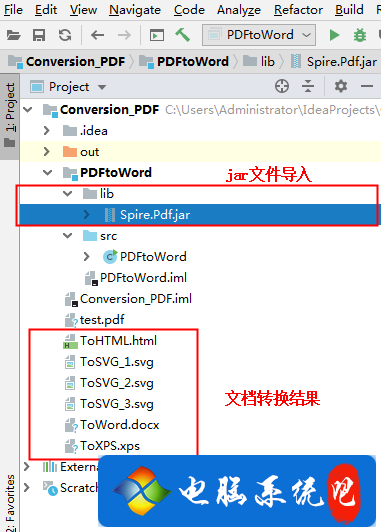Select test.pdf file
381x532 pixels.
point(102,320)
